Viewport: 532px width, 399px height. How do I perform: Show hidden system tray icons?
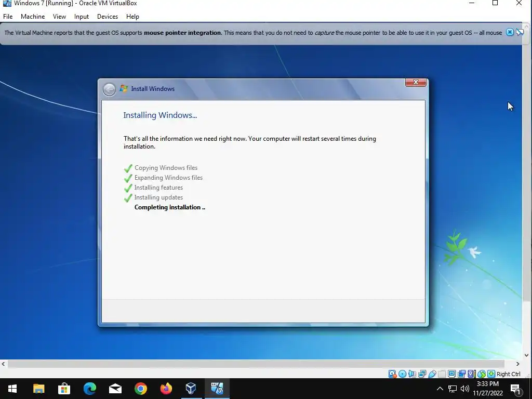pos(440,389)
